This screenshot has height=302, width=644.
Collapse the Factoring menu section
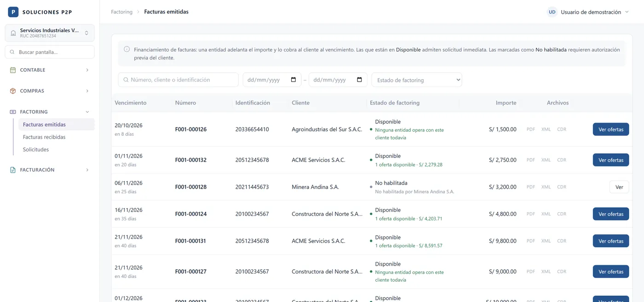click(50, 112)
